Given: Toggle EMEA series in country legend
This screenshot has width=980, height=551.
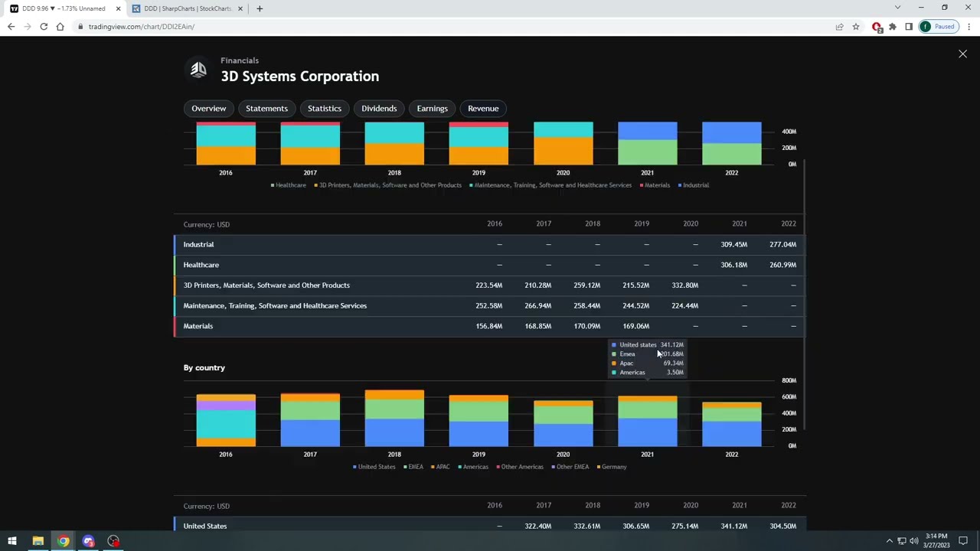Looking at the screenshot, I should click(413, 467).
